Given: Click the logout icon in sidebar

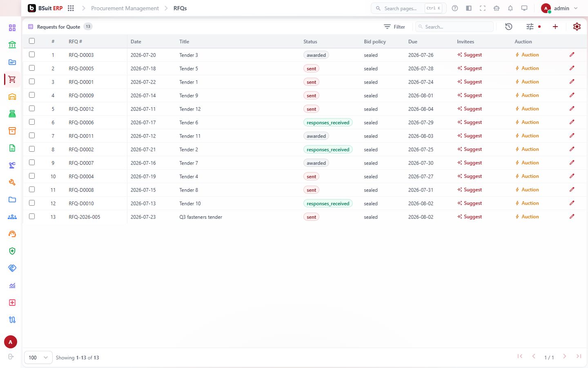Looking at the screenshot, I should (x=11, y=357).
